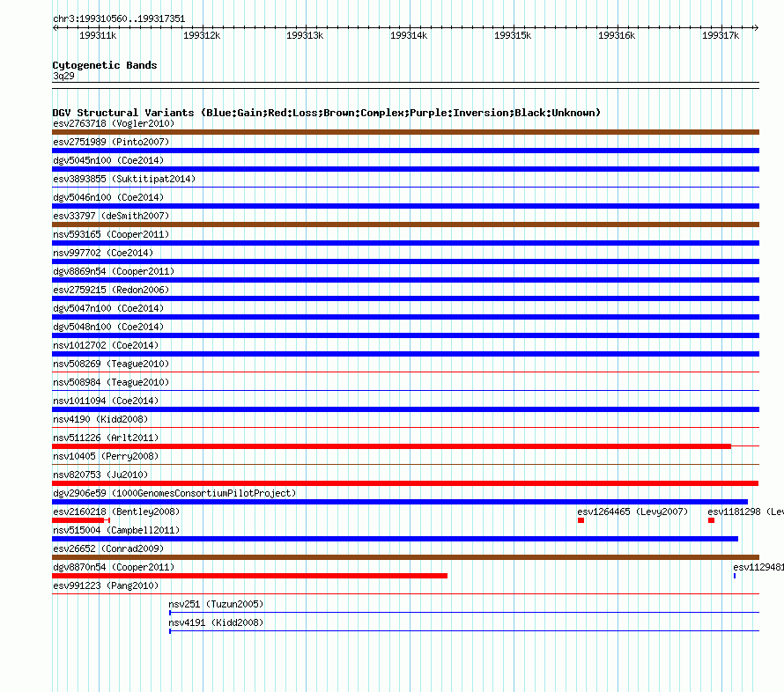
Task: Select nsv997702 (Coe2014) label
Action: point(103,253)
